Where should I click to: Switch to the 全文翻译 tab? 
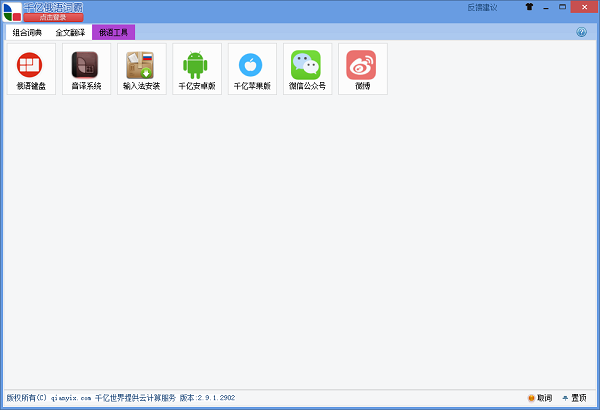(x=70, y=32)
